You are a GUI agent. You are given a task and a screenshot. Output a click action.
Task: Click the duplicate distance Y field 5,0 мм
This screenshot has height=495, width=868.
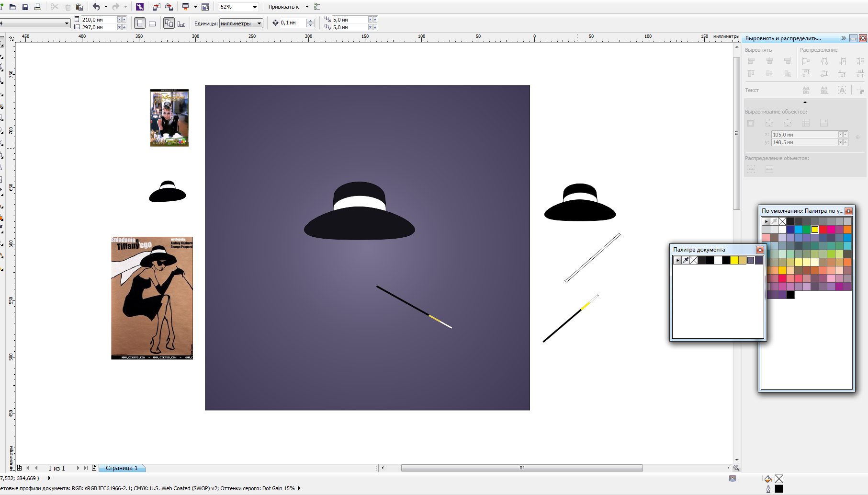point(349,27)
